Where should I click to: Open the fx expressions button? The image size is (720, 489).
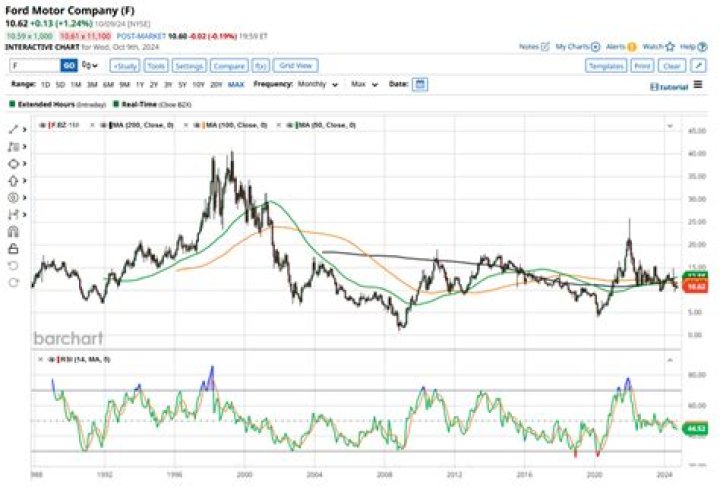[x=261, y=66]
